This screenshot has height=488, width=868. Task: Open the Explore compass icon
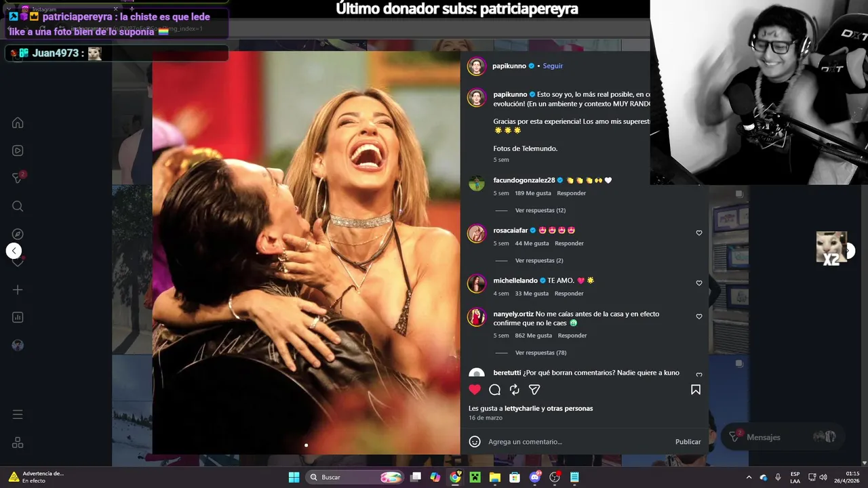[18, 234]
